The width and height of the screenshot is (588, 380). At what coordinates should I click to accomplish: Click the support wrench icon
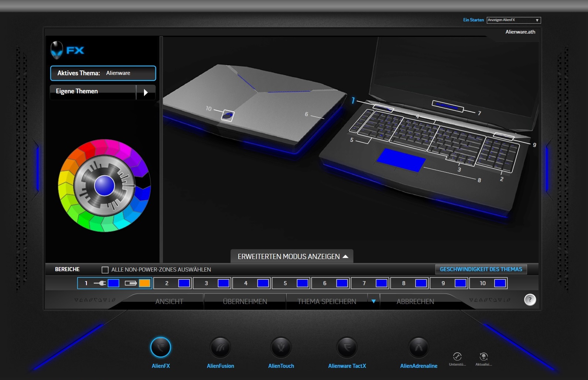click(x=457, y=356)
